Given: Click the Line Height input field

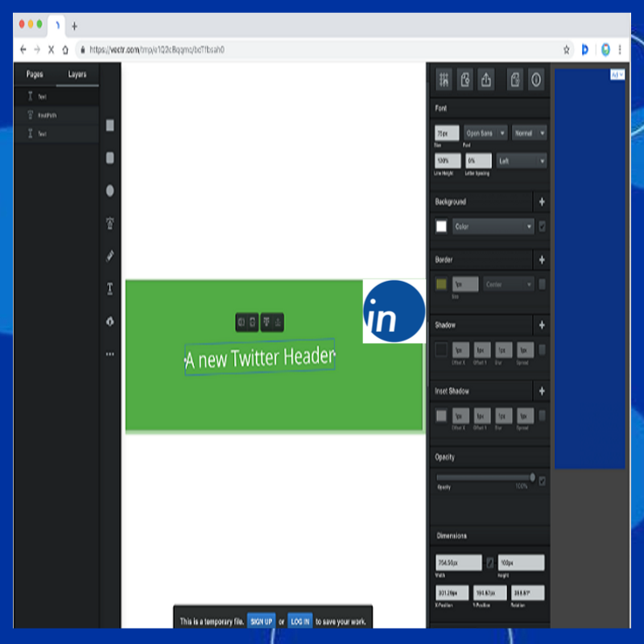Looking at the screenshot, I should (x=448, y=161).
